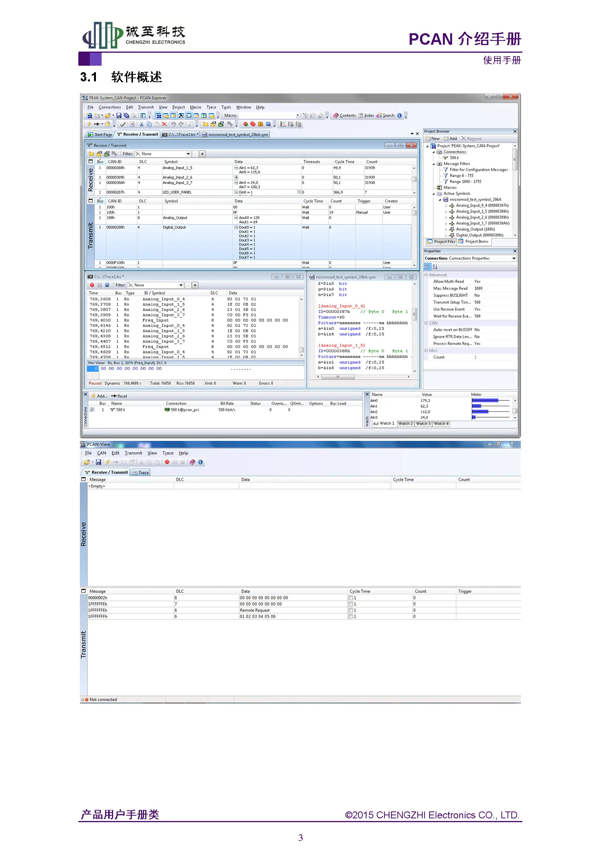Screen dimensions: 595x868
Task: Enable cycle time checkbox for message 00000002h
Action: 350,598
